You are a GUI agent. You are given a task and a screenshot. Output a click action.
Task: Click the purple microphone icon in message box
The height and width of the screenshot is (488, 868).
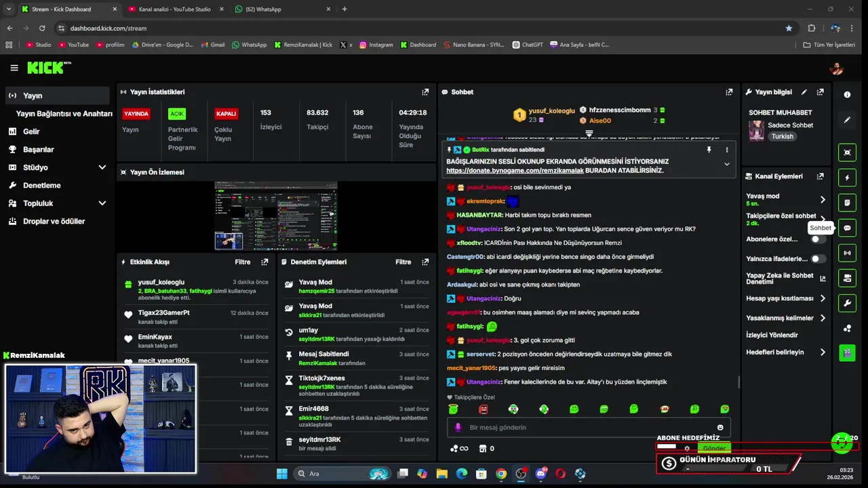pyautogui.click(x=458, y=428)
